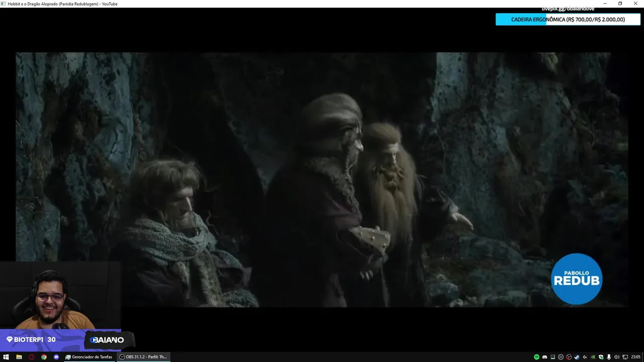This screenshot has width=644, height=362.
Task: Click the microphone tray icon
Action: [x=609, y=357]
